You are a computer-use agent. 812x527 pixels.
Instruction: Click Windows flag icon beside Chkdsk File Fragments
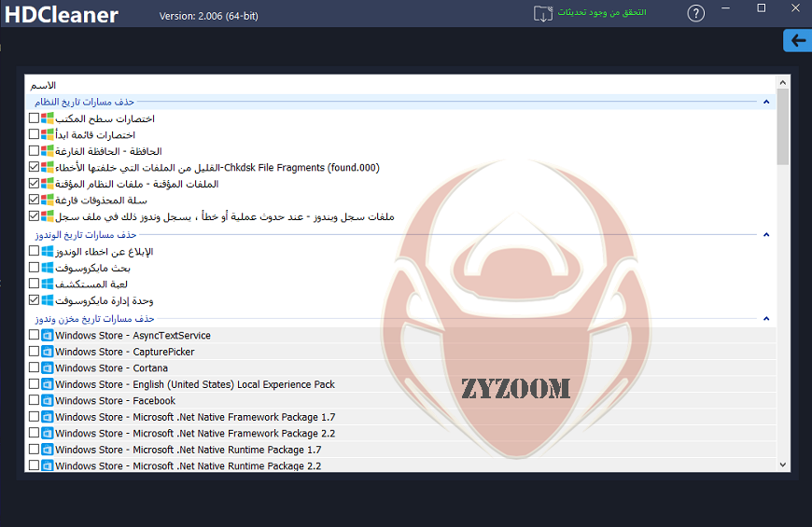pyautogui.click(x=47, y=167)
